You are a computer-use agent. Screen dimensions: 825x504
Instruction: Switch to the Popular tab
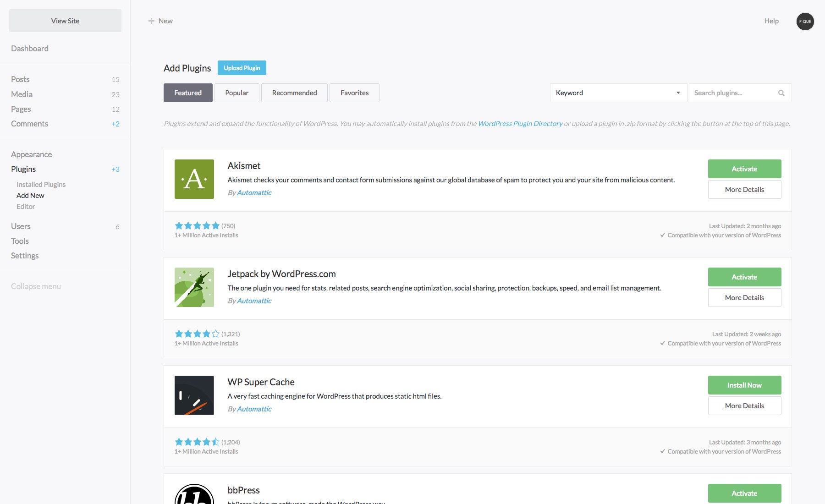tap(237, 93)
